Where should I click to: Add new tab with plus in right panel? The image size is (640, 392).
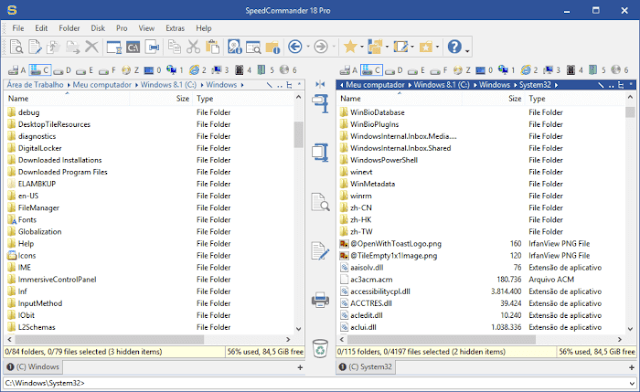coord(632,368)
